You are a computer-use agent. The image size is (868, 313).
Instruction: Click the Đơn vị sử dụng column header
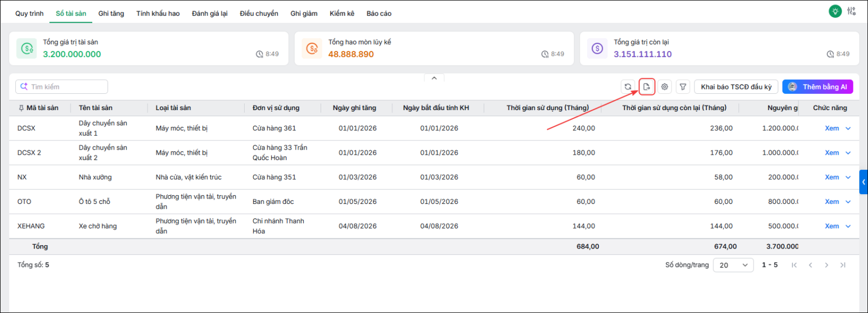tap(276, 108)
